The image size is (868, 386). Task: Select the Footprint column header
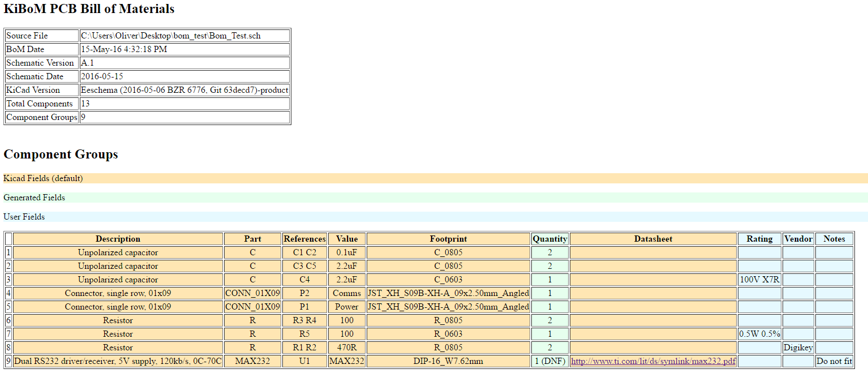click(448, 239)
